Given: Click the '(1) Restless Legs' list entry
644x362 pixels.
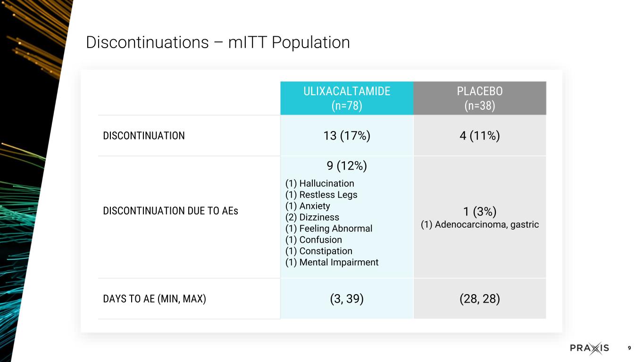Looking at the screenshot, I should coord(321,195).
